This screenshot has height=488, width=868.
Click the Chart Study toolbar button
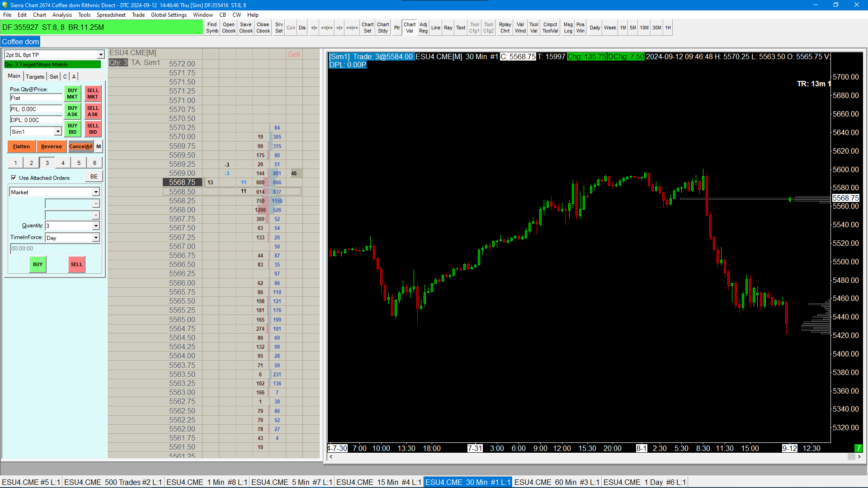click(382, 28)
